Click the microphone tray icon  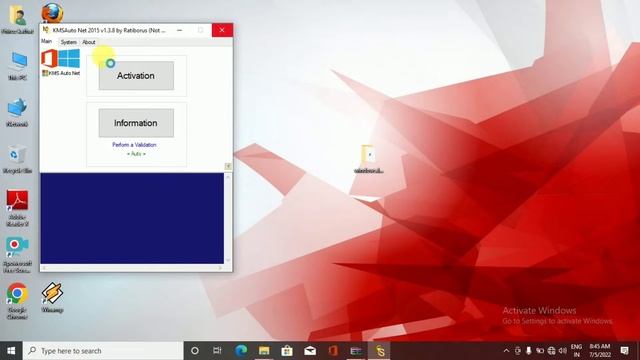pos(529,351)
